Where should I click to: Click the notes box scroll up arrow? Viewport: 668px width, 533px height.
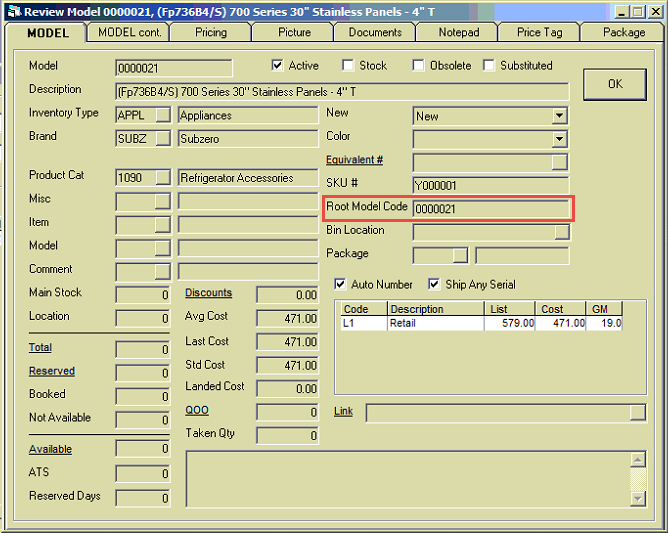[638, 460]
